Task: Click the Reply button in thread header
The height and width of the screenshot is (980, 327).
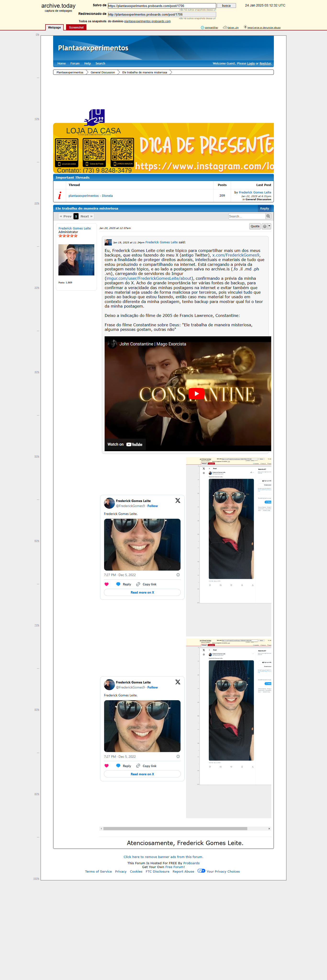Action: click(x=264, y=209)
